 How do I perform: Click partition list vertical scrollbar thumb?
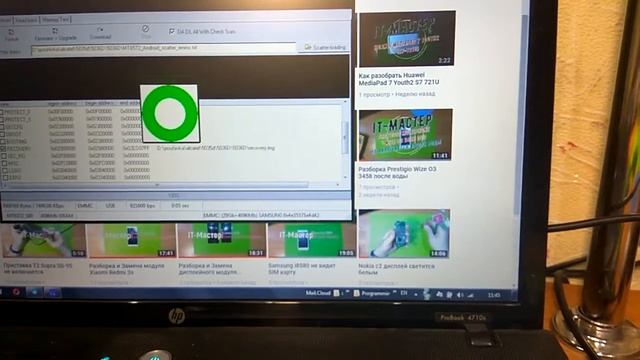(345, 137)
